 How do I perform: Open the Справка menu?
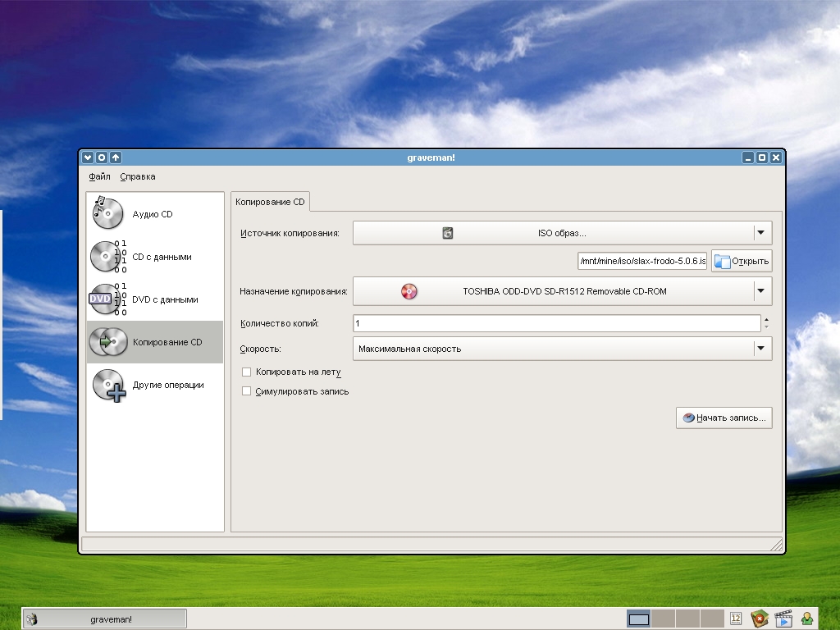[137, 176]
